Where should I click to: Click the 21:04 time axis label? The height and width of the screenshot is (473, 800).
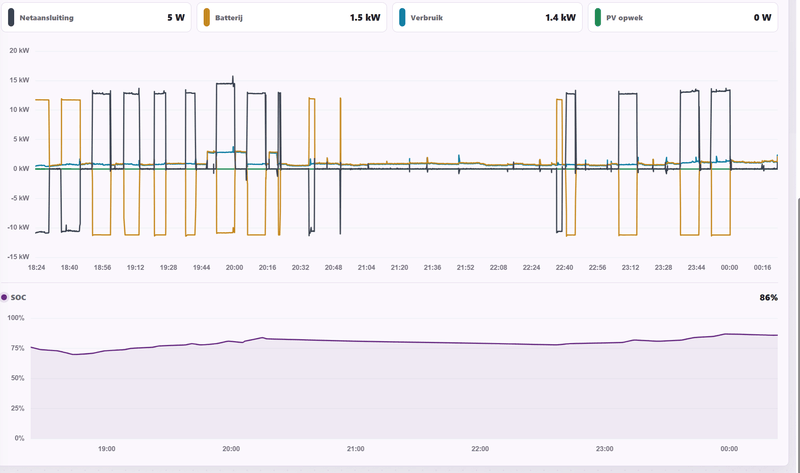(366, 267)
